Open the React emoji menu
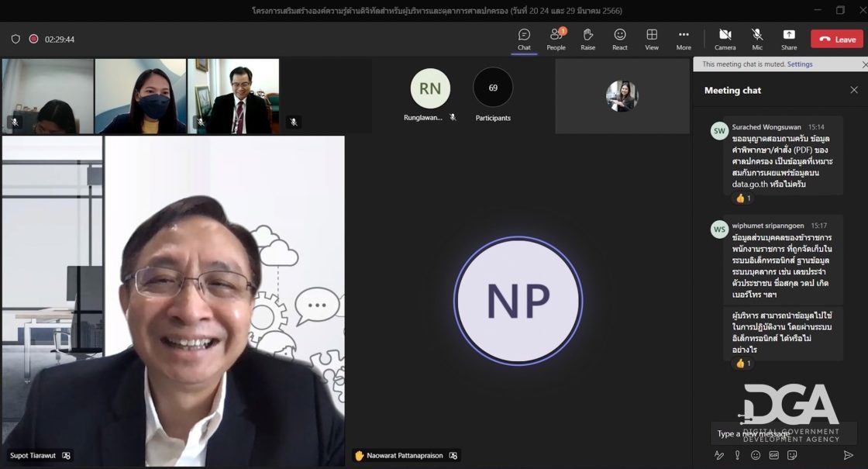Viewport: 868px width, 469px height. (619, 40)
